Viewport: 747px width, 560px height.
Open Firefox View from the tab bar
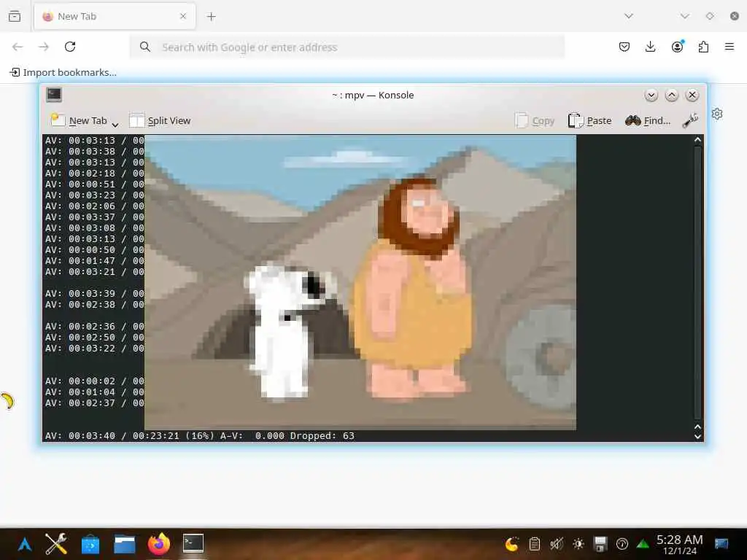(15, 16)
